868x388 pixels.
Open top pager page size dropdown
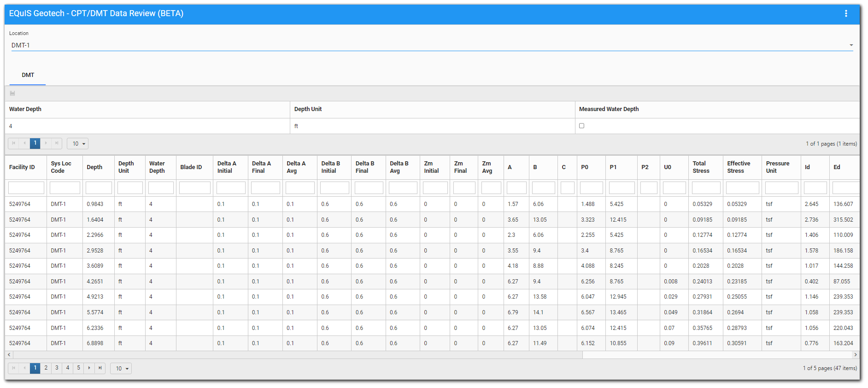pyautogui.click(x=77, y=144)
